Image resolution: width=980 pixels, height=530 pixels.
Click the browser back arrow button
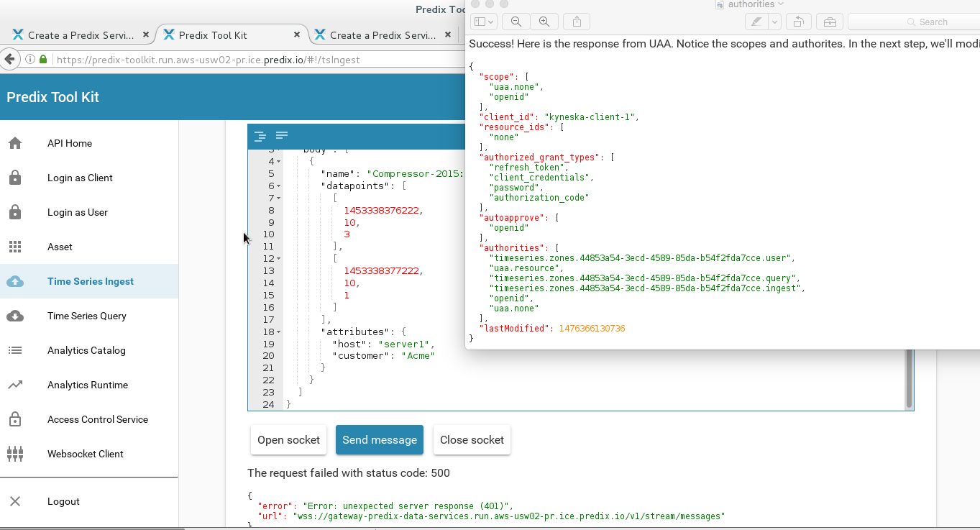tap(9, 59)
